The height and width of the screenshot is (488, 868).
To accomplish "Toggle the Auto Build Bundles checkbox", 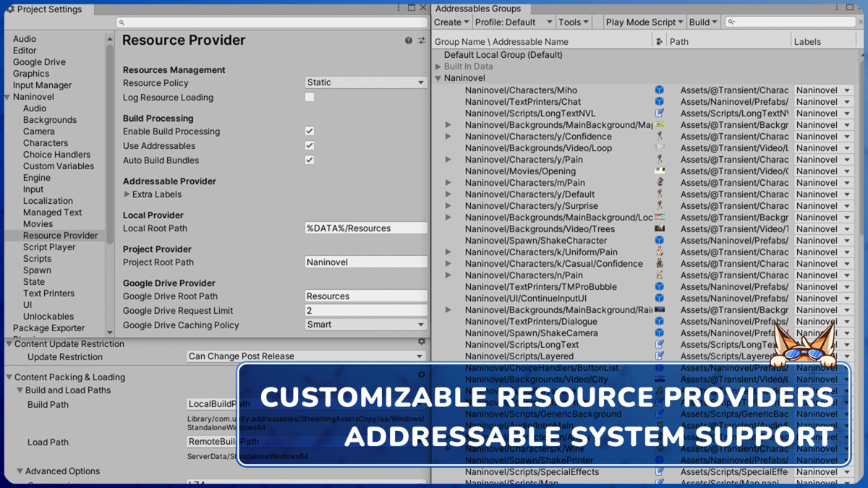I will (x=310, y=160).
